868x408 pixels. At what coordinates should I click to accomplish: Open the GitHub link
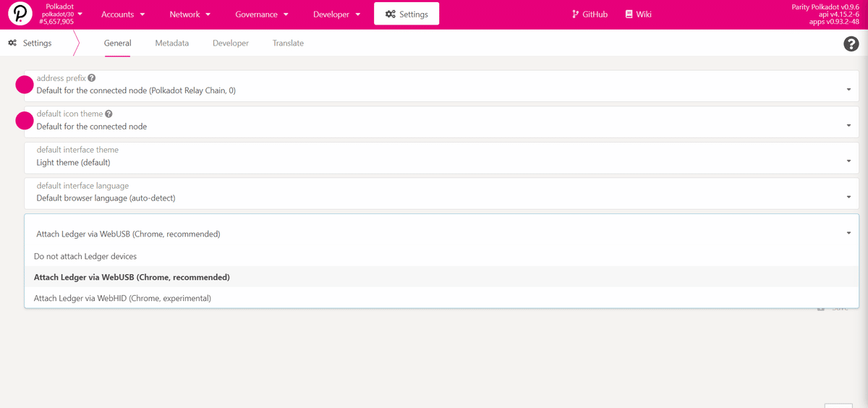pyautogui.click(x=590, y=14)
